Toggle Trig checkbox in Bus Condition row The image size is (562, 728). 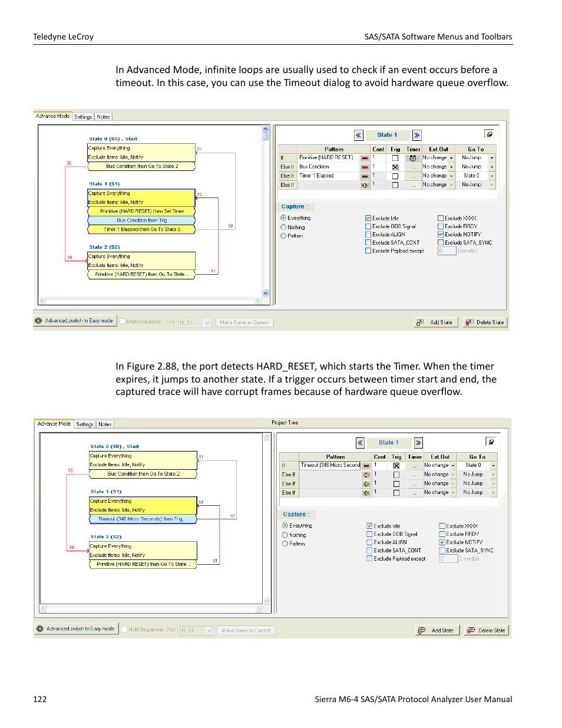pyautogui.click(x=395, y=167)
